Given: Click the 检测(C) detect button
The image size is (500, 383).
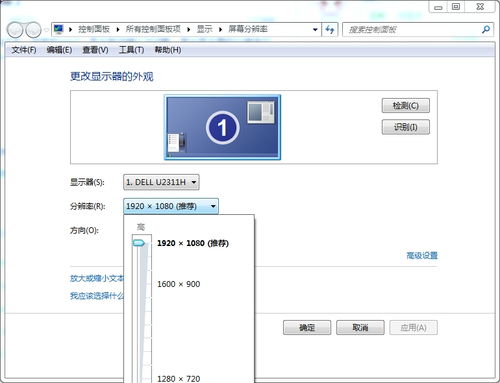Looking at the screenshot, I should (406, 106).
